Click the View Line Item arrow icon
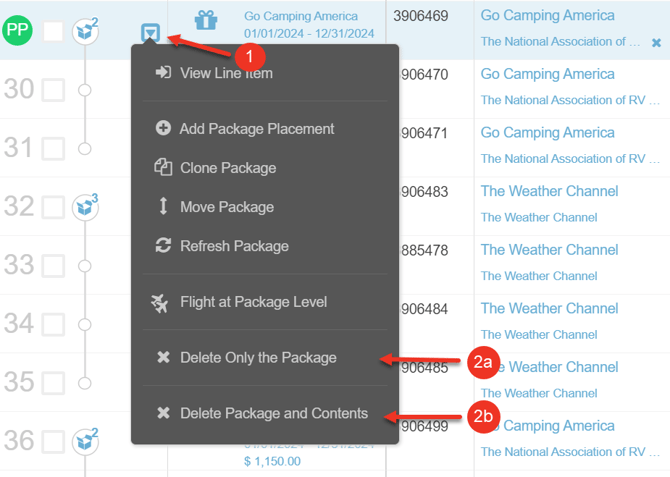 coord(163,72)
